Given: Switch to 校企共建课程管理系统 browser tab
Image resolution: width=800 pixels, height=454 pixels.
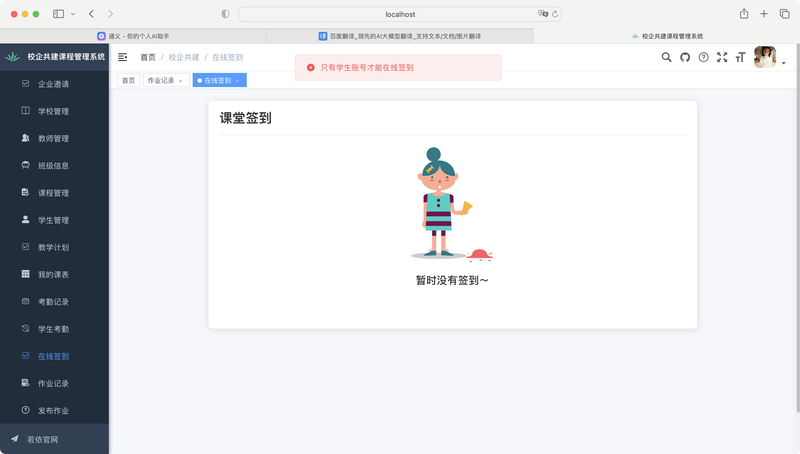Looking at the screenshot, I should [x=667, y=36].
